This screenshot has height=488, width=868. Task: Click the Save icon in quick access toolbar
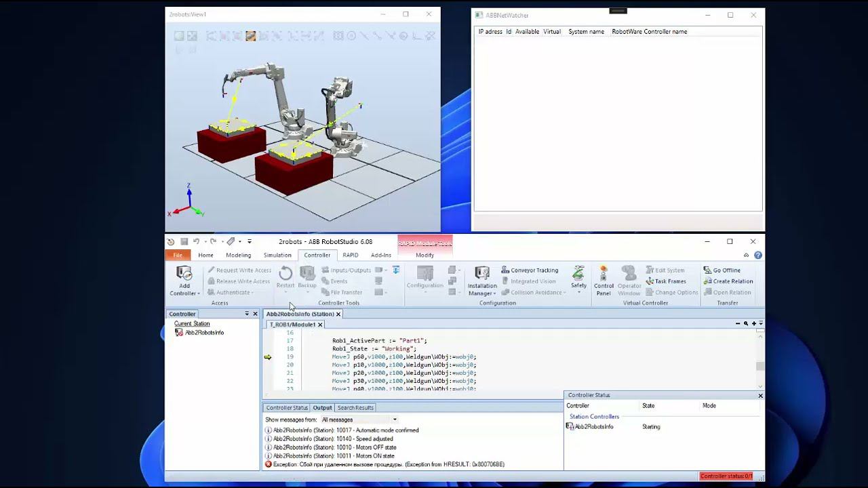pos(184,241)
